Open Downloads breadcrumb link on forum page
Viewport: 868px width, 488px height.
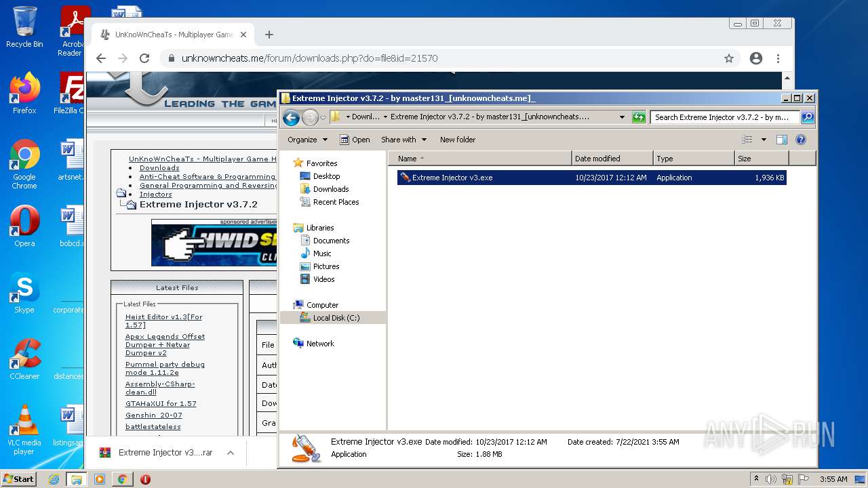[x=159, y=167]
